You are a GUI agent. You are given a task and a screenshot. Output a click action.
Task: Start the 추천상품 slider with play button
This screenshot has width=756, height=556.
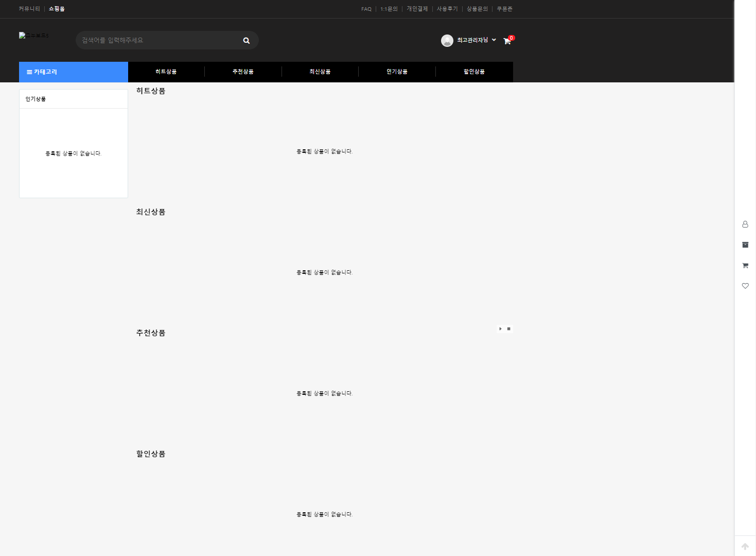pos(500,328)
